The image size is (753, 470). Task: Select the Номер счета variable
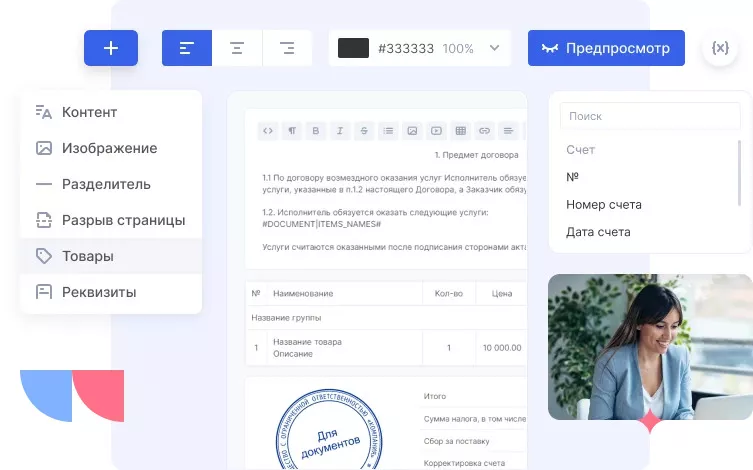(603, 204)
